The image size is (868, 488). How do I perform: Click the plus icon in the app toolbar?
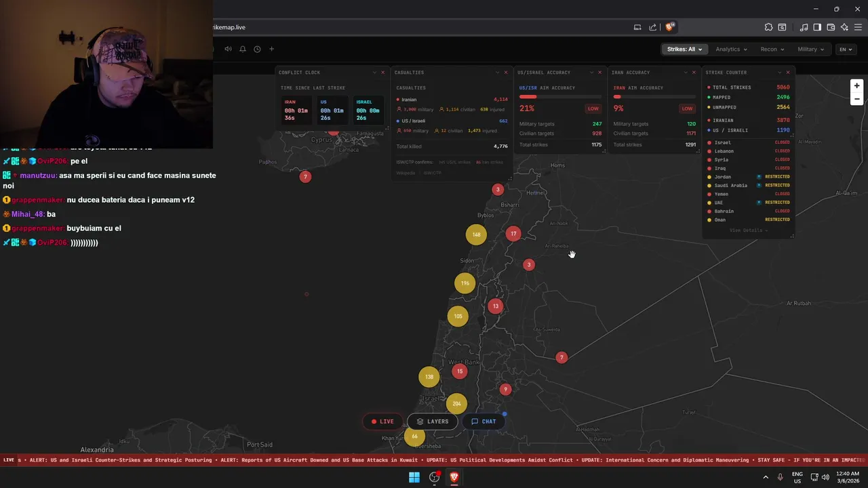271,49
